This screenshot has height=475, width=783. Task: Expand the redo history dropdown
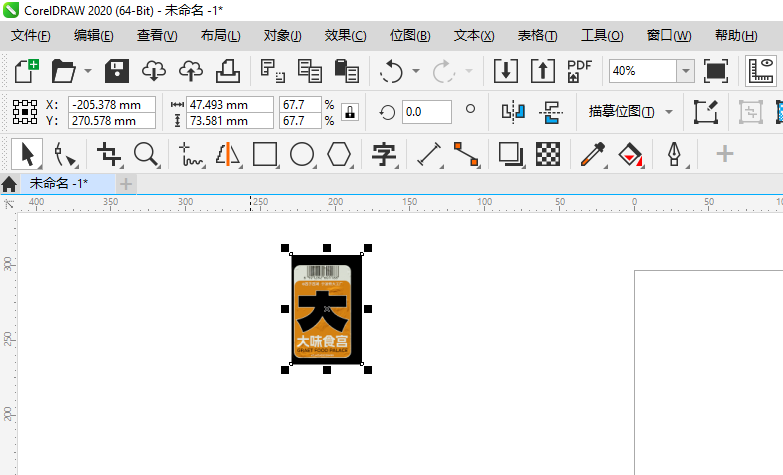pyautogui.click(x=468, y=71)
